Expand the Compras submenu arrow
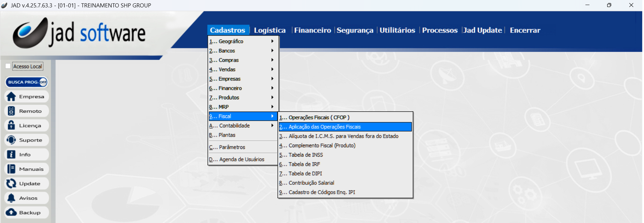 [272, 60]
